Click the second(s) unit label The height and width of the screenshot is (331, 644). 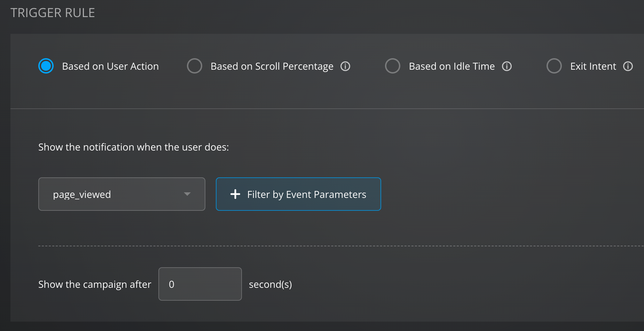270,284
